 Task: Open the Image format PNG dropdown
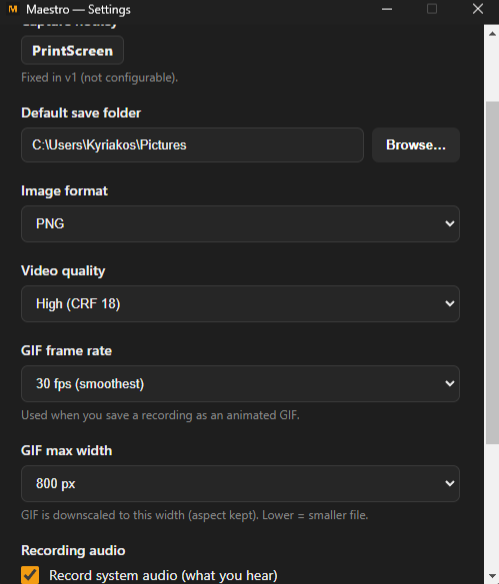(240, 223)
